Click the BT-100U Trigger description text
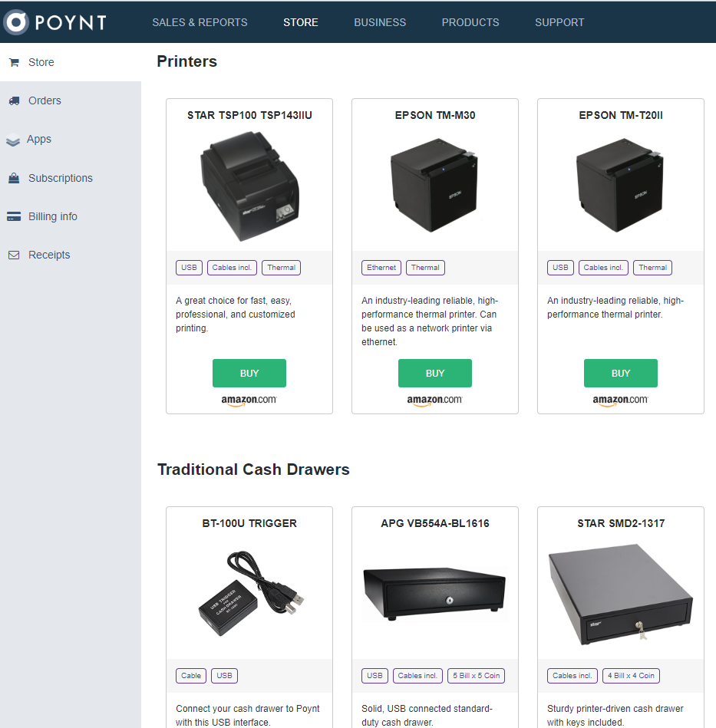 247,715
